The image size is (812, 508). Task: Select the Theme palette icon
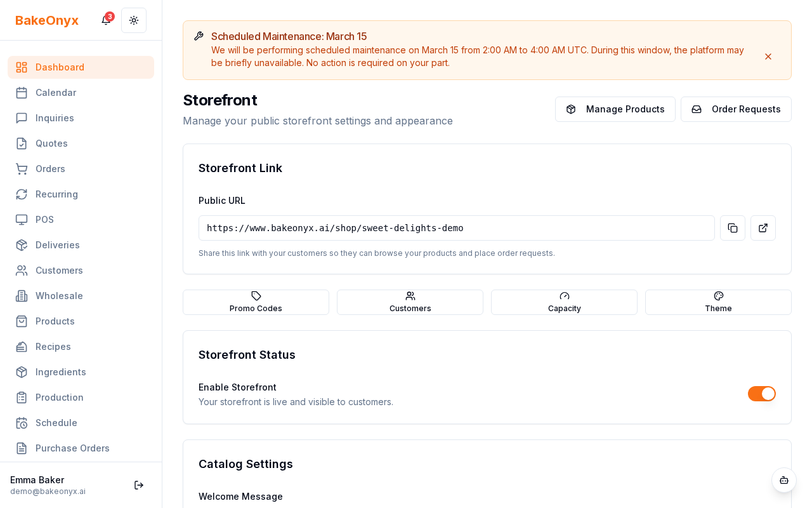[x=718, y=296]
